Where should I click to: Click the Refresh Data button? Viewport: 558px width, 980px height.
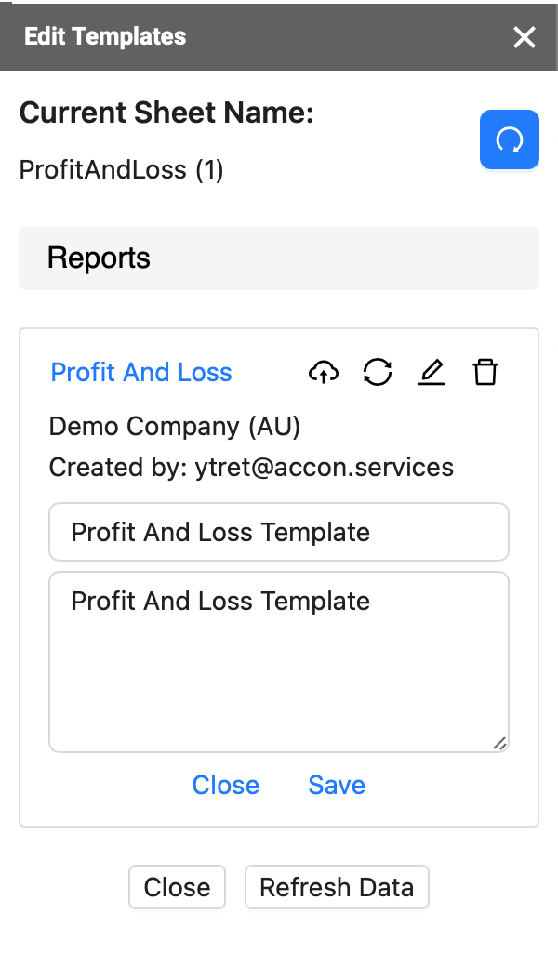coord(337,887)
